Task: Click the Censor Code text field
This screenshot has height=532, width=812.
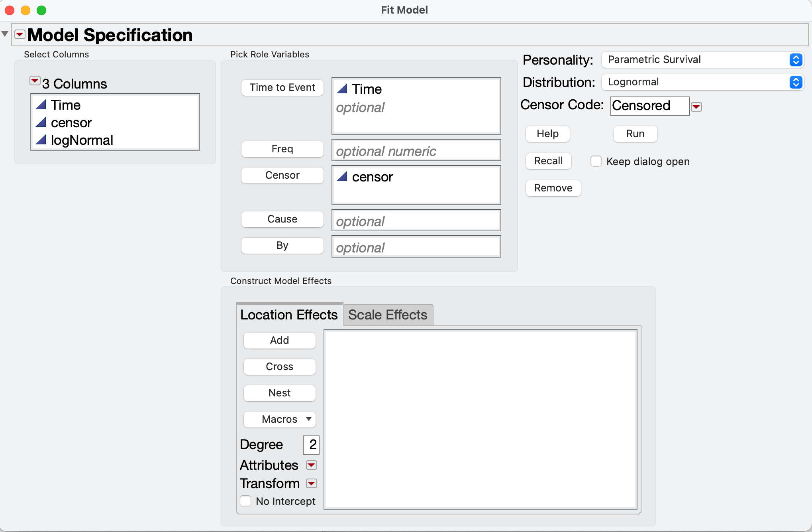Action: 649,106
